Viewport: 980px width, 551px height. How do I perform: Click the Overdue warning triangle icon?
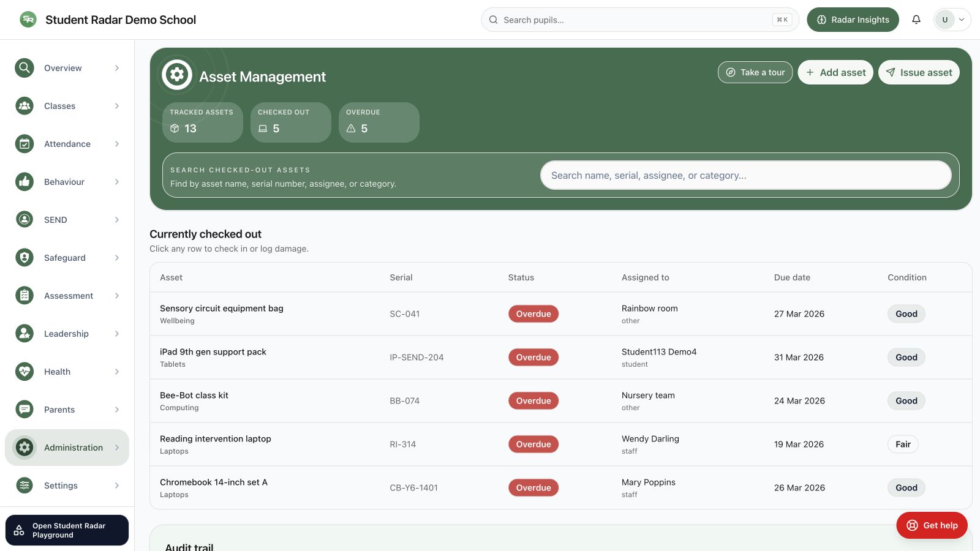click(x=351, y=129)
